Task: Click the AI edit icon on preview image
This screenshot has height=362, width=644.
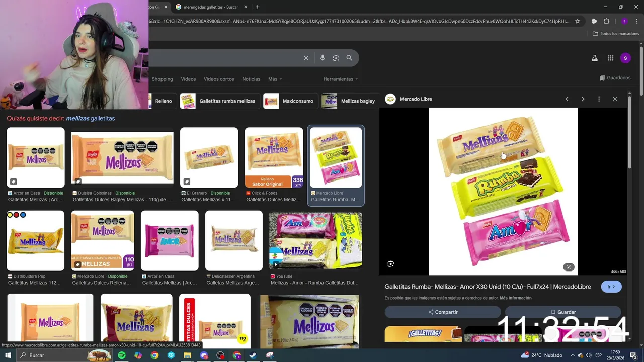Action: [x=569, y=267]
